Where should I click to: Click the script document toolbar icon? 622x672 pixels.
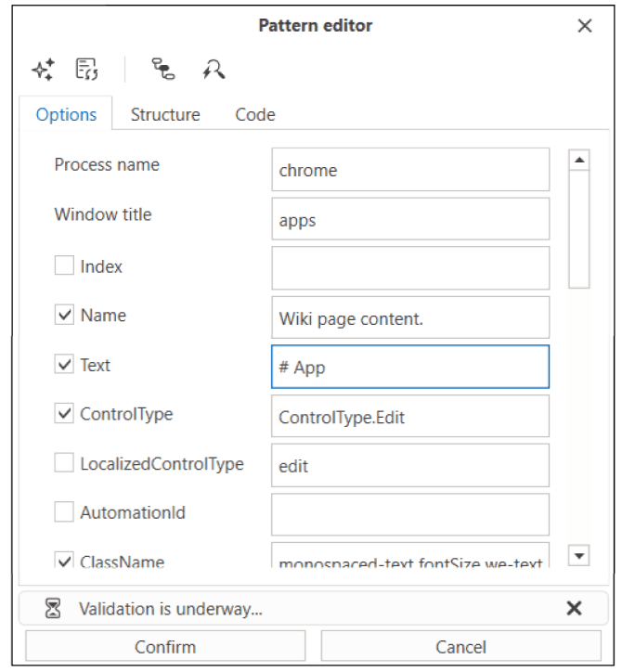[86, 70]
